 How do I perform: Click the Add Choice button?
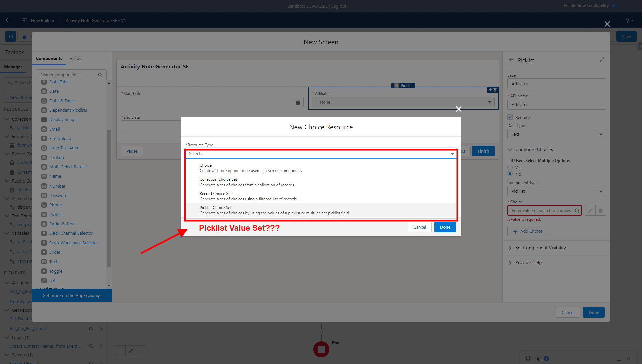pyautogui.click(x=527, y=231)
